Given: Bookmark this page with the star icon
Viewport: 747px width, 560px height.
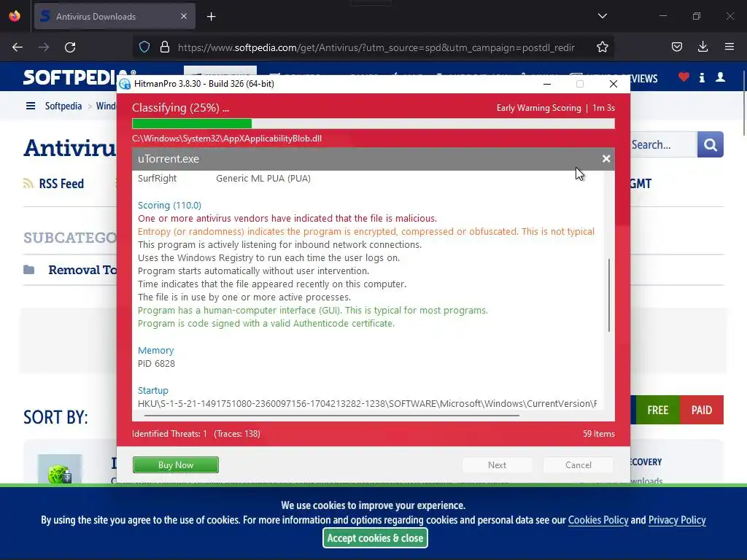Looking at the screenshot, I should (x=602, y=47).
